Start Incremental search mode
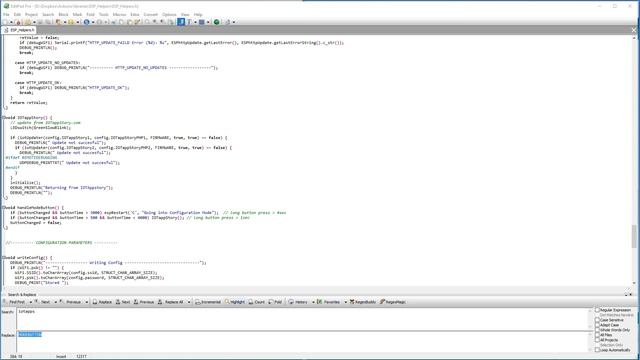This screenshot has width=640, height=360. 208,302
